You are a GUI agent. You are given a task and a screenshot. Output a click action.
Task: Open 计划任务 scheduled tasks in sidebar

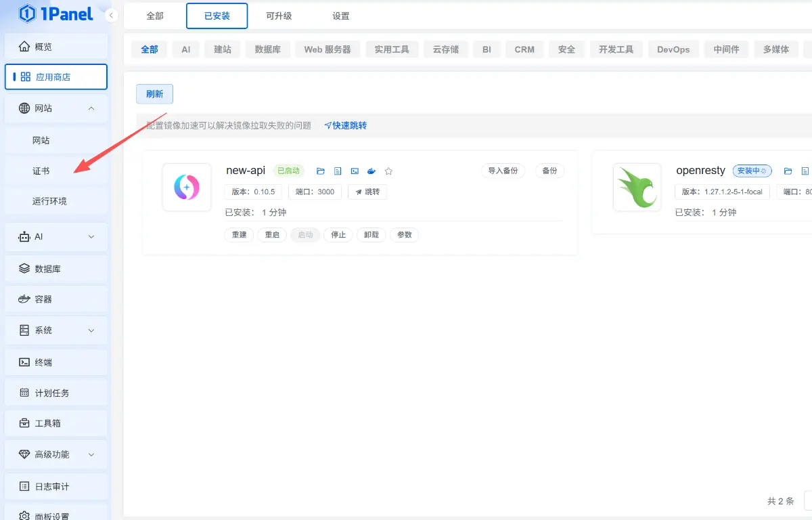[x=55, y=392]
